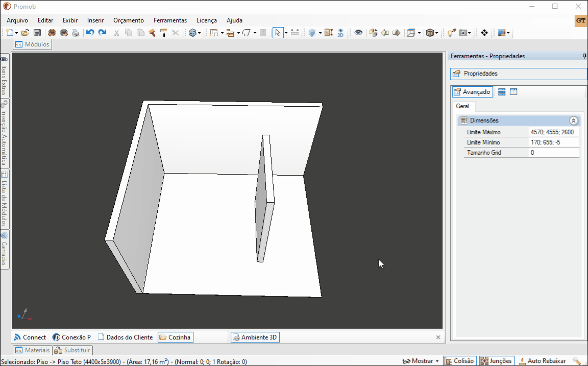The image size is (588, 366).
Task: Click the measuring ruler icon
Action: [295, 33]
